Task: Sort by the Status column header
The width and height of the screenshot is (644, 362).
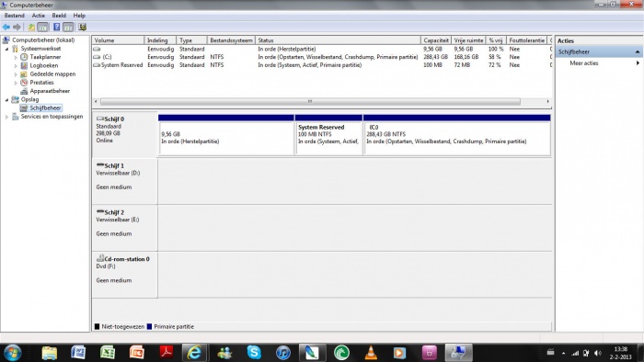Action: pos(338,40)
